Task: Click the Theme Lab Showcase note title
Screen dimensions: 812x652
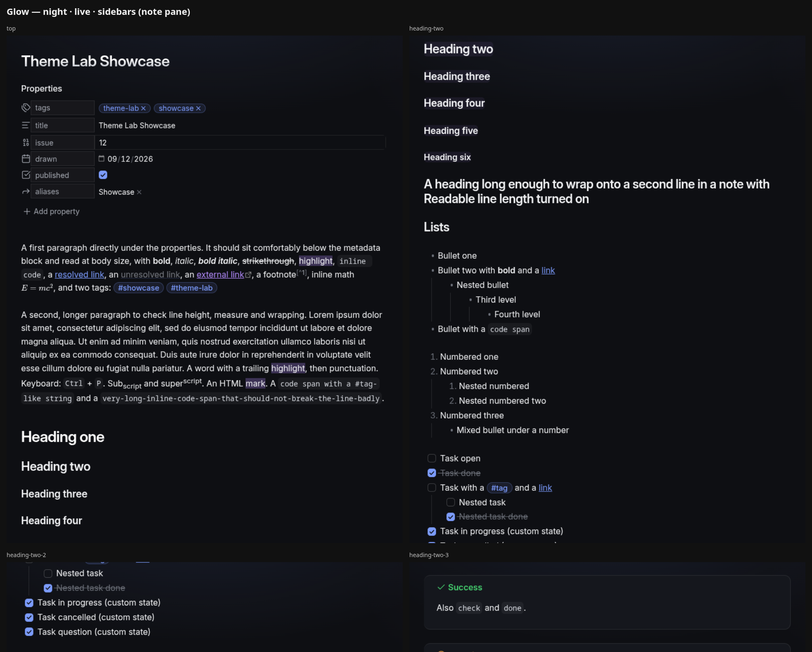Action: coord(95,61)
